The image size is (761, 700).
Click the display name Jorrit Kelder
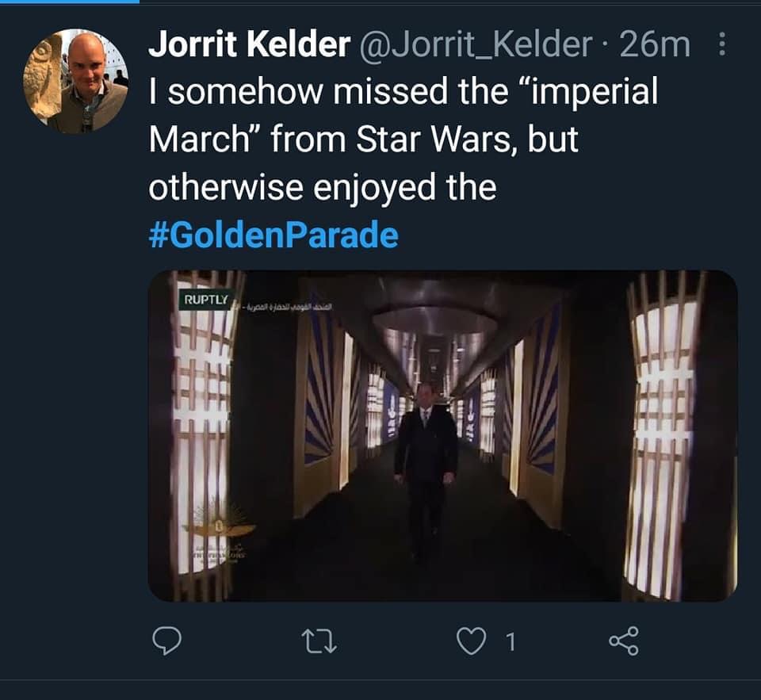(x=249, y=45)
